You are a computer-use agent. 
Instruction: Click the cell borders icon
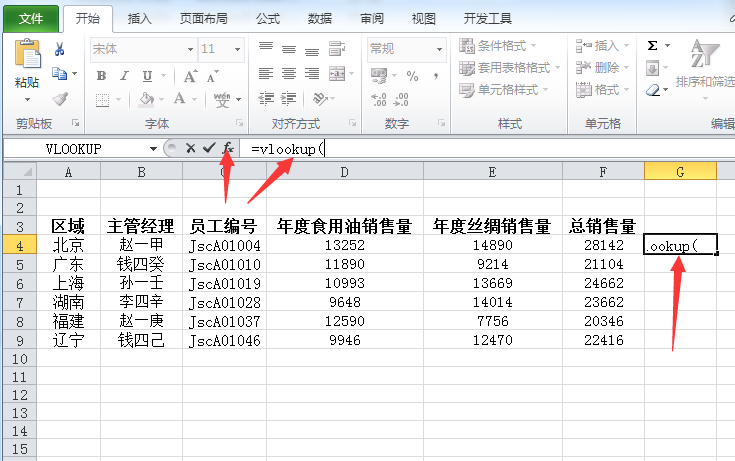point(102,100)
